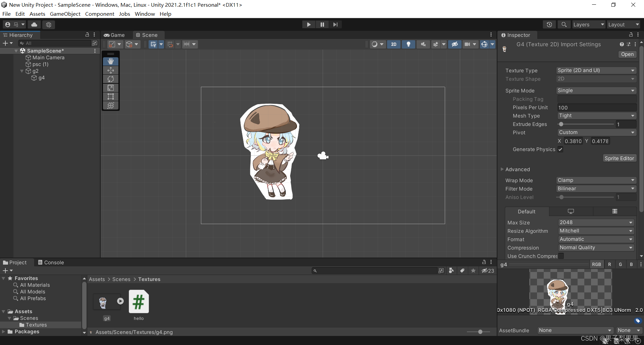Open the Texture Type dropdown

tap(596, 70)
